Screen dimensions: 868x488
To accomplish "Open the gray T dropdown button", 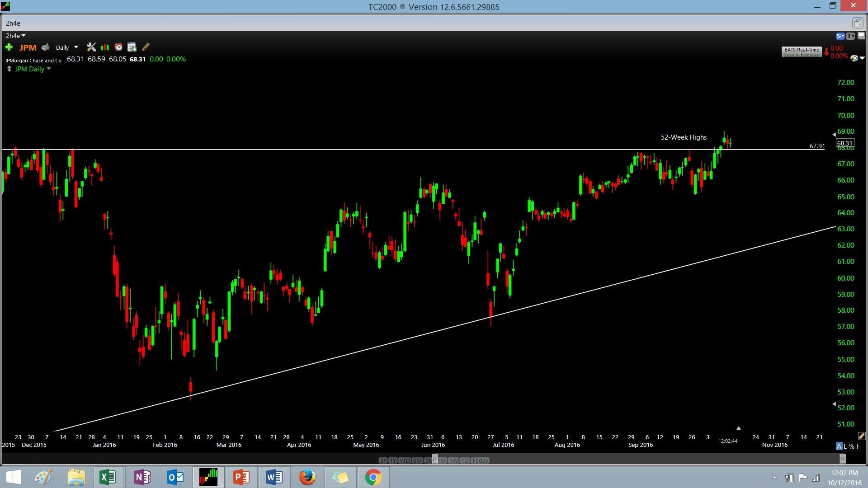I will point(850,36).
